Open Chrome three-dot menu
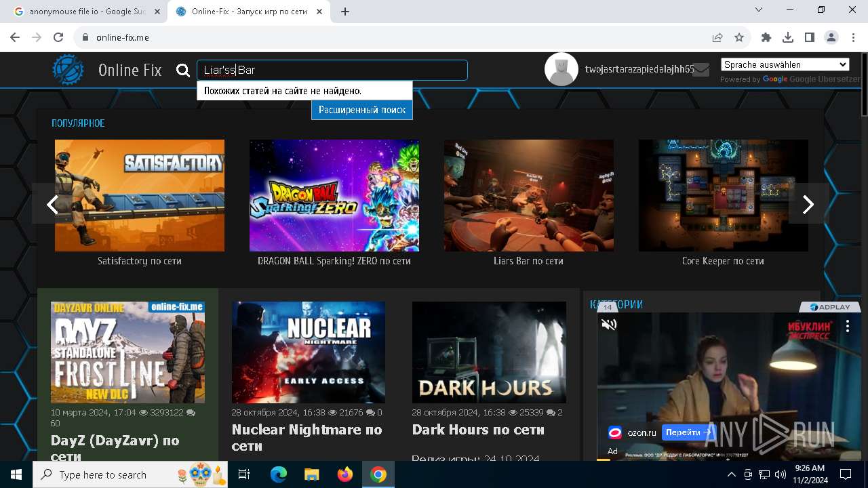This screenshot has height=488, width=868. coord(853,38)
